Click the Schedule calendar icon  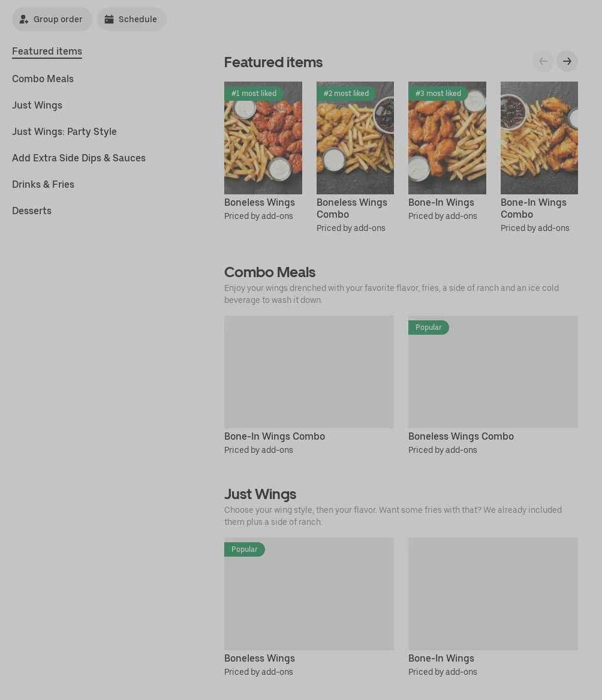(x=109, y=19)
